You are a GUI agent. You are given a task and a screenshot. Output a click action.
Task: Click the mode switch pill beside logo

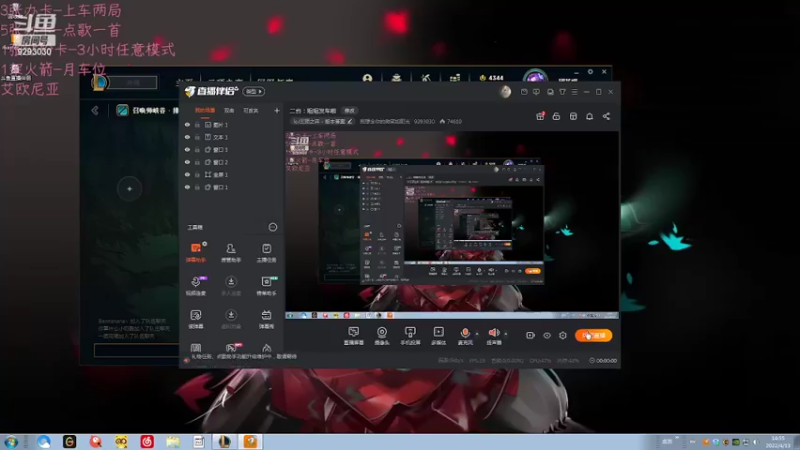(254, 91)
